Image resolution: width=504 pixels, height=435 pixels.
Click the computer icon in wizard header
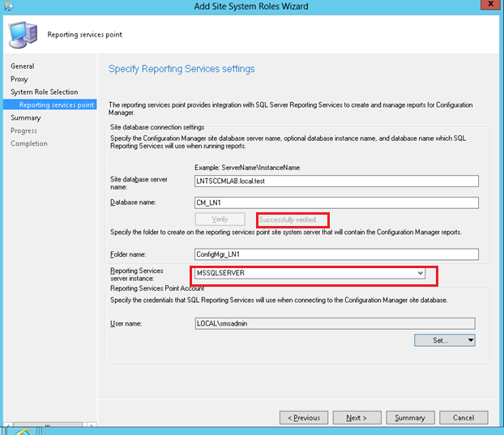23,35
